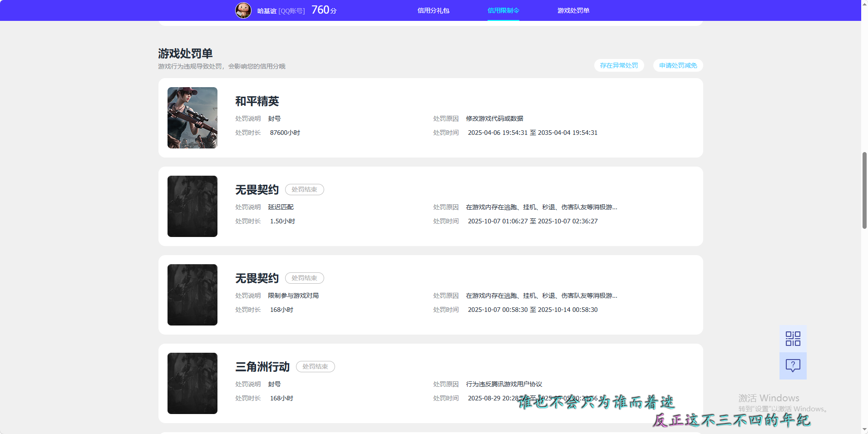This screenshot has width=868, height=434.
Task: Click the 申请处罚减免 button
Action: point(678,65)
